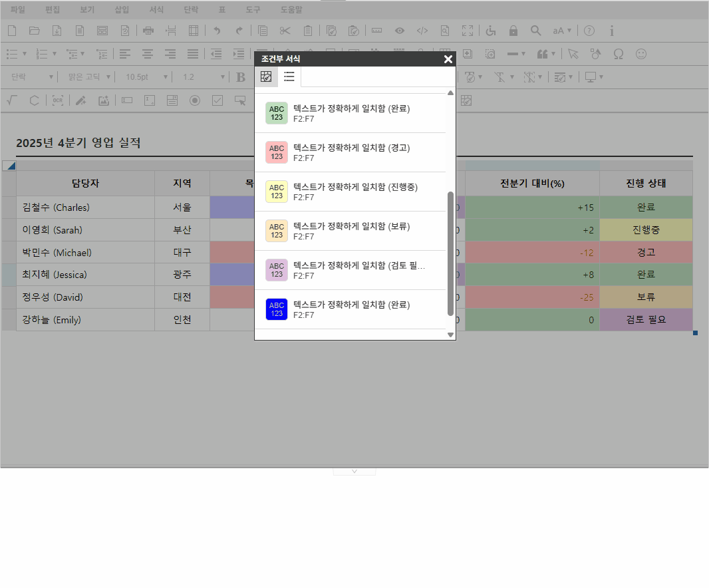
Task: Insert special character with Omega icon
Action: tap(618, 54)
